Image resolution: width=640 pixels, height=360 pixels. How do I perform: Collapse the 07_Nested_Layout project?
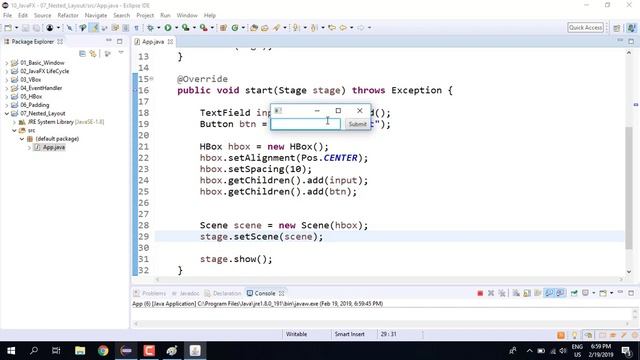[7, 113]
